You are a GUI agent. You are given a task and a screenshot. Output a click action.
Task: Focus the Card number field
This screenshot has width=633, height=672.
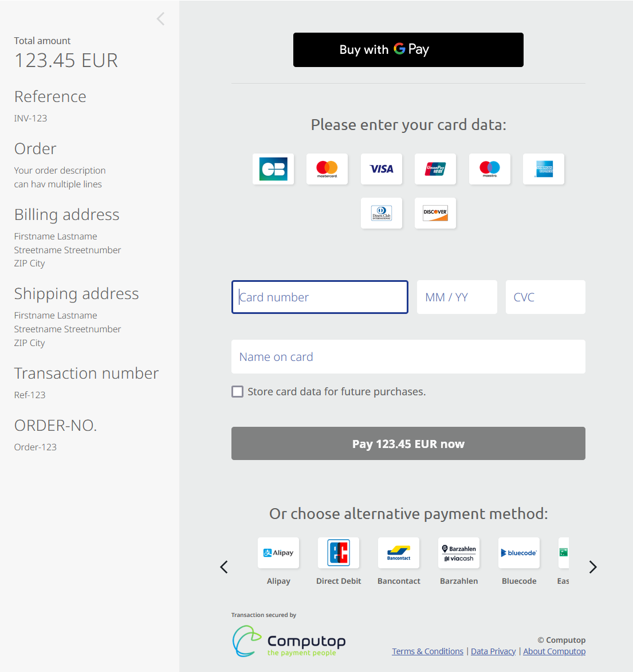(320, 297)
